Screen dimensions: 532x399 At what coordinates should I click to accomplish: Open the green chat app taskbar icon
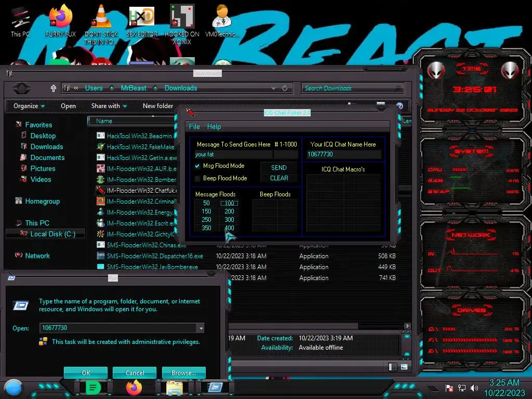click(x=92, y=388)
